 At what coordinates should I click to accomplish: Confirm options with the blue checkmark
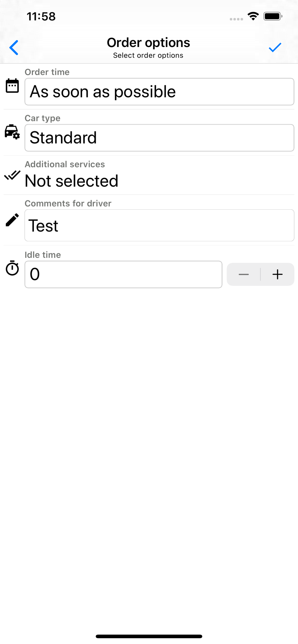pyautogui.click(x=275, y=48)
